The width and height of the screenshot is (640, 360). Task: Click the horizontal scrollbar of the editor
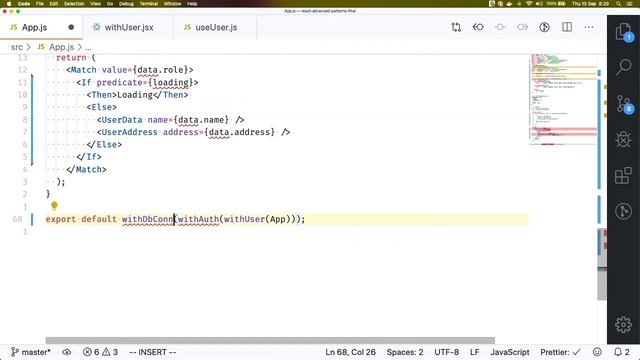point(270,340)
